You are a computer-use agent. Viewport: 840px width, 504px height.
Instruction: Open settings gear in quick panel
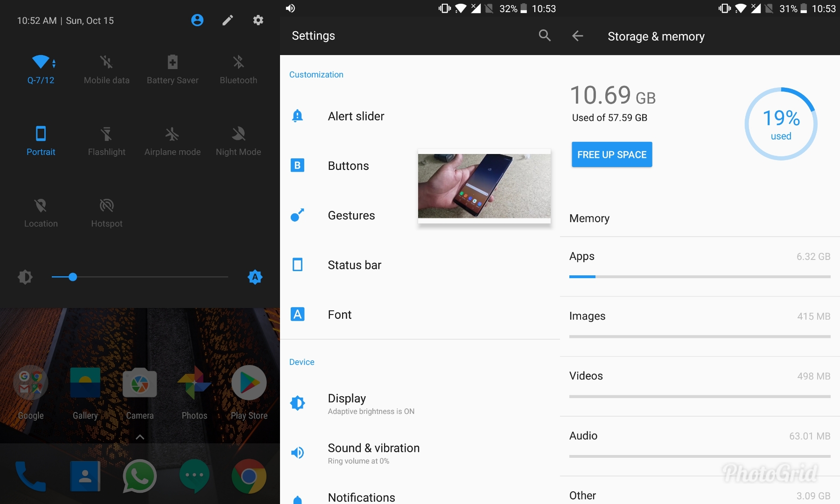pyautogui.click(x=258, y=20)
